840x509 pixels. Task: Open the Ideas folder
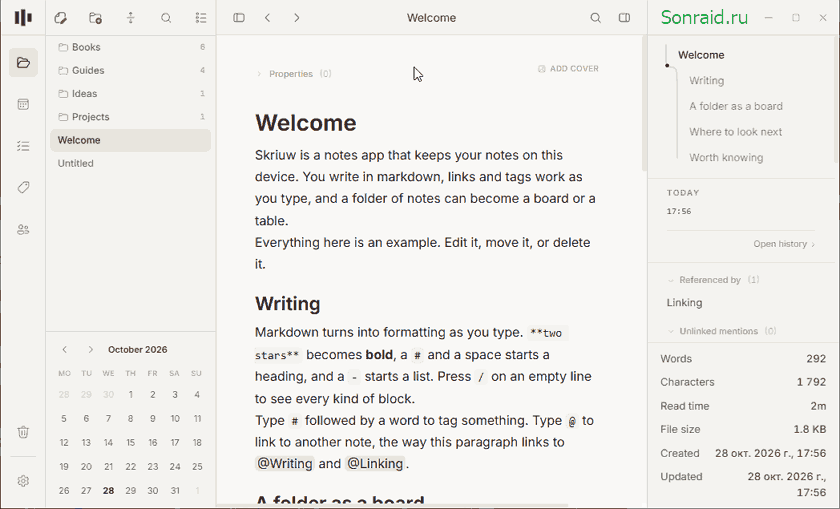point(131,93)
